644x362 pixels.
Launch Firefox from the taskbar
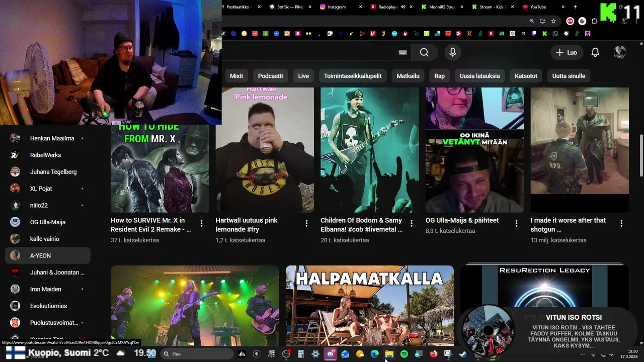click(434, 354)
